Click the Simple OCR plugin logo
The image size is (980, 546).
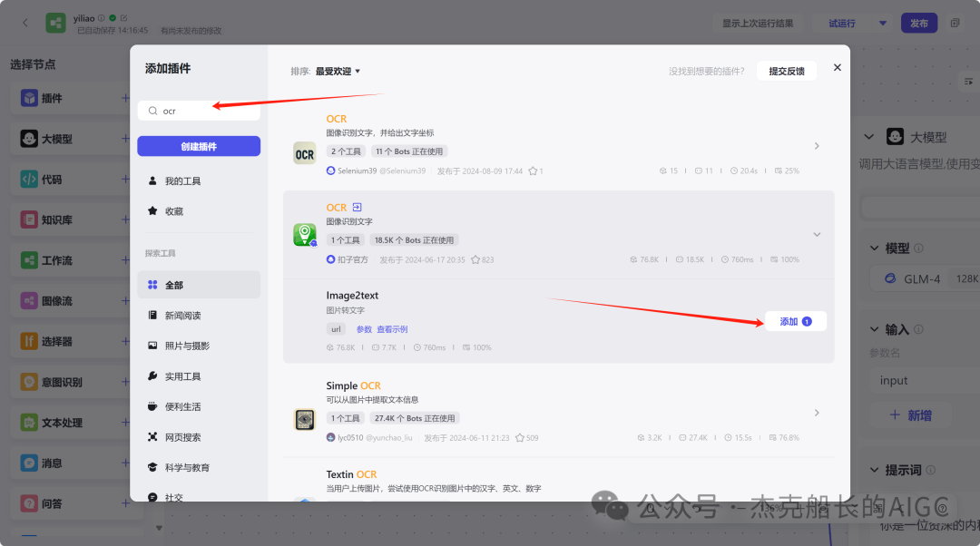304,420
